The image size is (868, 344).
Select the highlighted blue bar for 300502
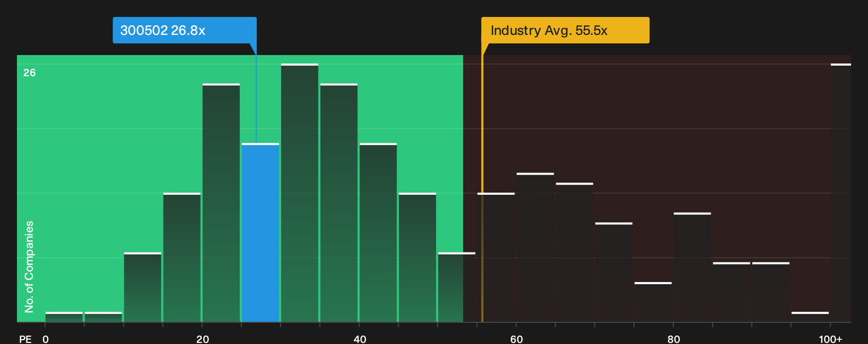[260, 233]
